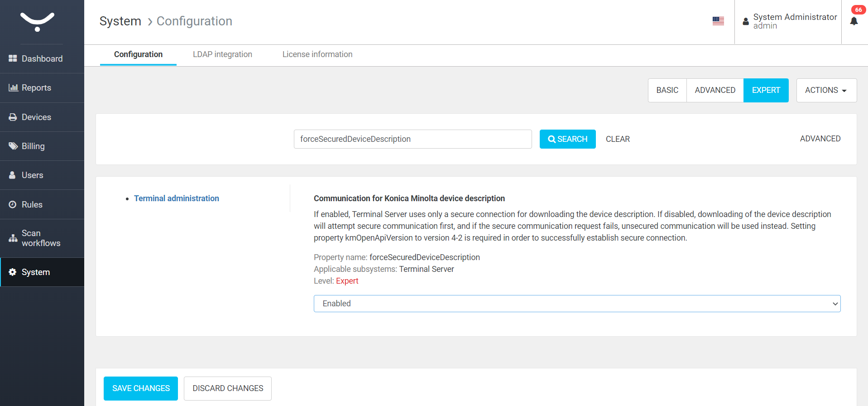Image resolution: width=868 pixels, height=406 pixels.
Task: Open Users via the person icon
Action: [x=13, y=175]
